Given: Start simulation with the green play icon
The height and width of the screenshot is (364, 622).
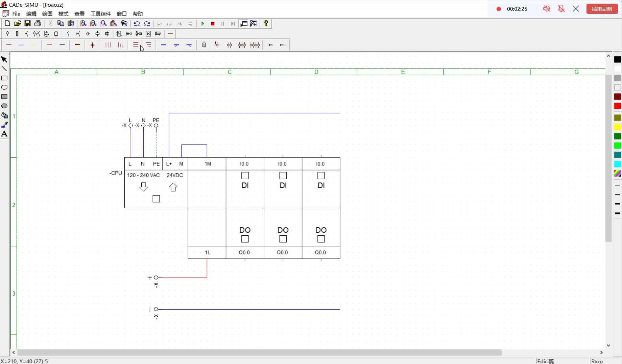Looking at the screenshot, I should [202, 24].
